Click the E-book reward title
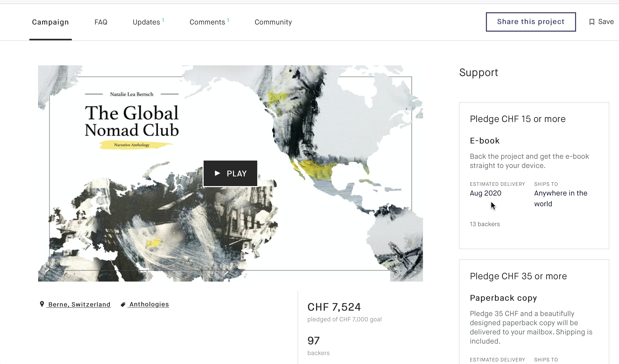Viewport: 619px width, 364px height. [485, 141]
